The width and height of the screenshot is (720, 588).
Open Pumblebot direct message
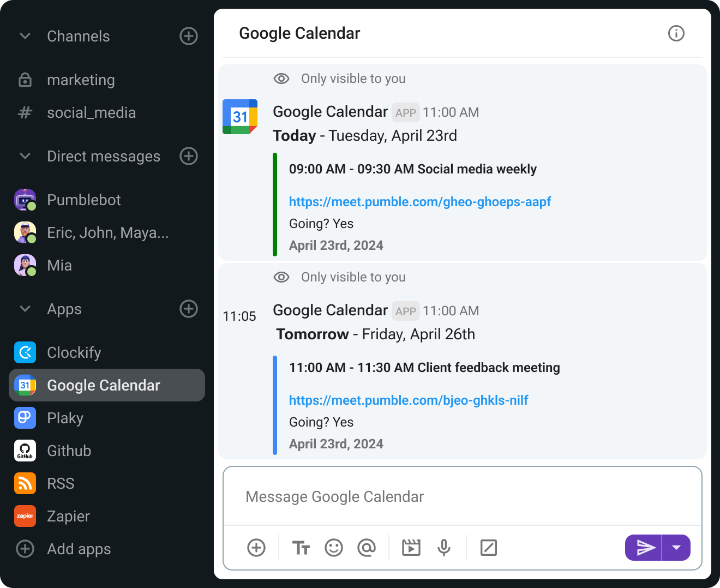(107, 200)
